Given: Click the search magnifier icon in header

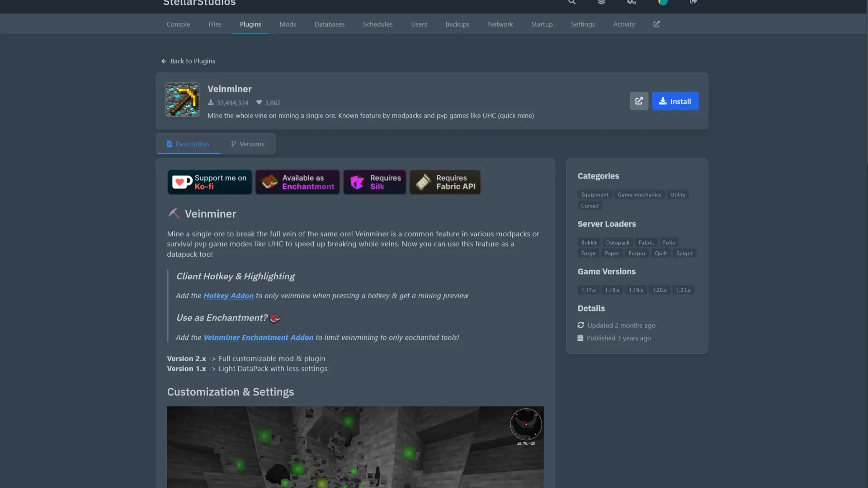Looking at the screenshot, I should tap(572, 2).
